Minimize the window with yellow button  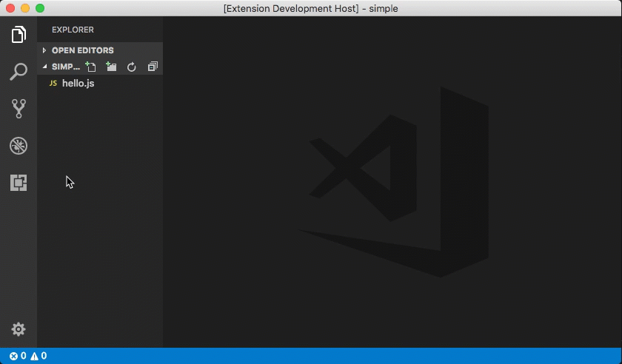click(x=25, y=8)
